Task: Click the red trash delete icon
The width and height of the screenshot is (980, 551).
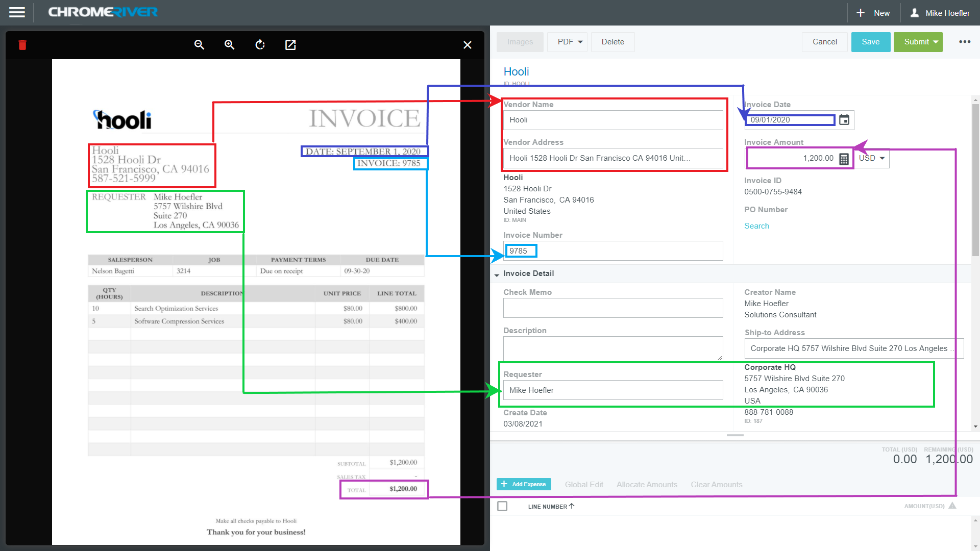Action: coord(22,45)
